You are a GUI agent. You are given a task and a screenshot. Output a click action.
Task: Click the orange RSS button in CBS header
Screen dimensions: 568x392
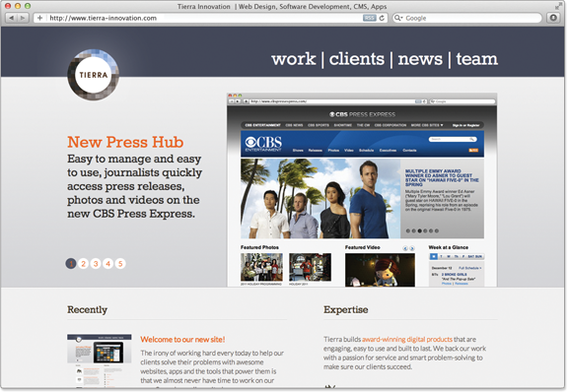tap(473, 151)
